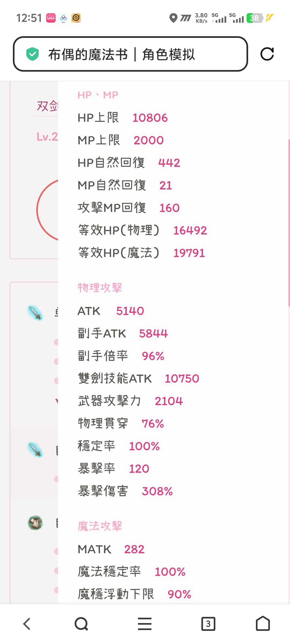Show the open tabs counter

208,624
